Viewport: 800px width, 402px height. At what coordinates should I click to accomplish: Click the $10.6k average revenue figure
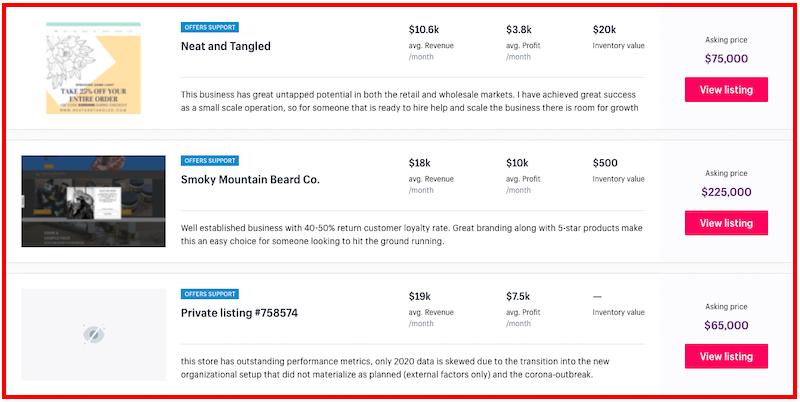click(423, 30)
